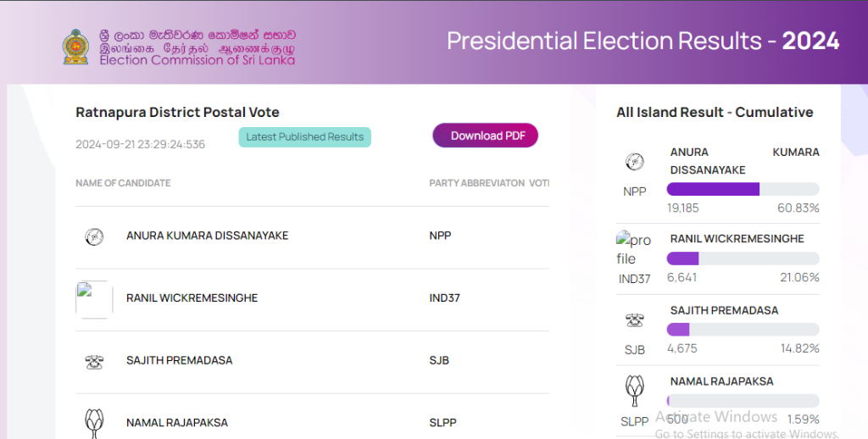Click the Election Commission of Sri Lanka text
The image size is (868, 439).
[197, 60]
